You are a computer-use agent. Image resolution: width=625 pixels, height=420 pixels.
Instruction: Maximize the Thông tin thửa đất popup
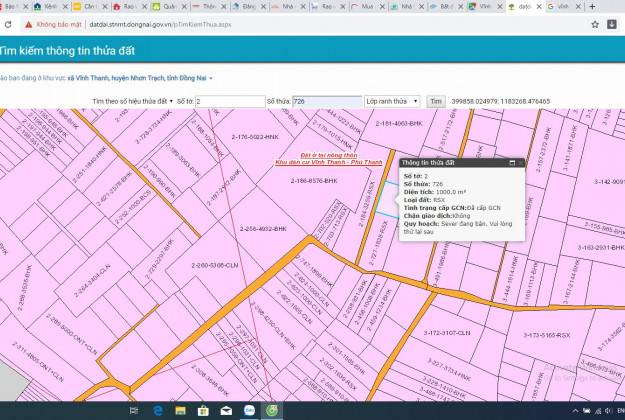pyautogui.click(x=512, y=162)
